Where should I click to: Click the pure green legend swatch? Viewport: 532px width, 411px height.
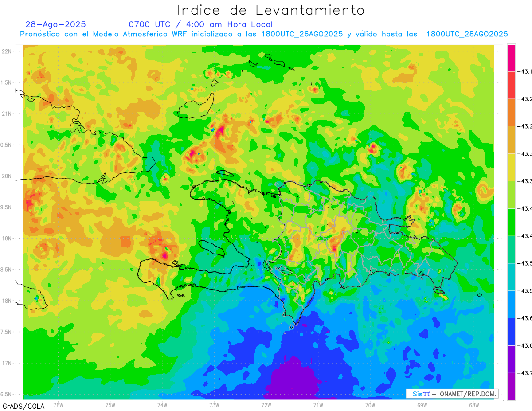tap(511, 222)
